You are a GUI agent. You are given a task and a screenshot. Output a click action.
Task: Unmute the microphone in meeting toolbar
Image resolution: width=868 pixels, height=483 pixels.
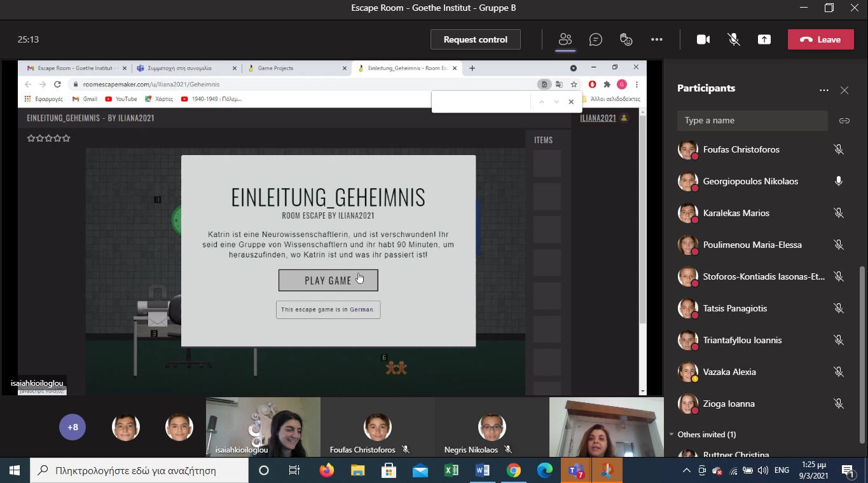coord(733,39)
